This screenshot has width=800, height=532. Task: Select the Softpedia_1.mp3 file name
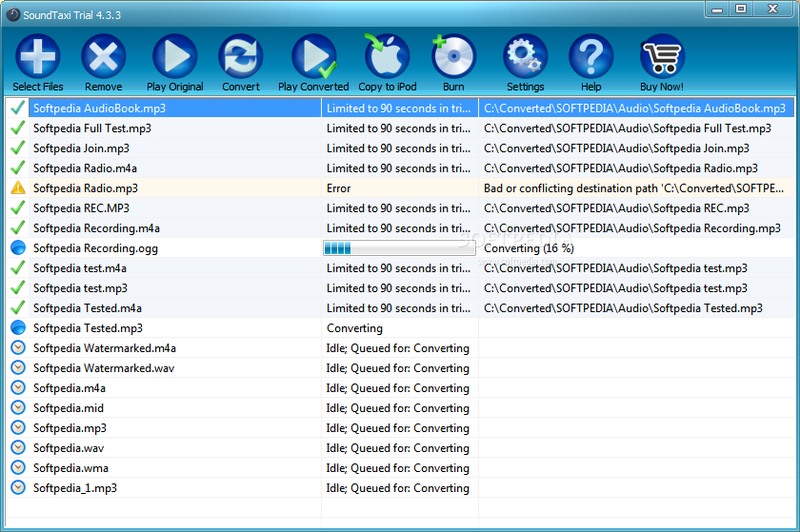[75, 488]
